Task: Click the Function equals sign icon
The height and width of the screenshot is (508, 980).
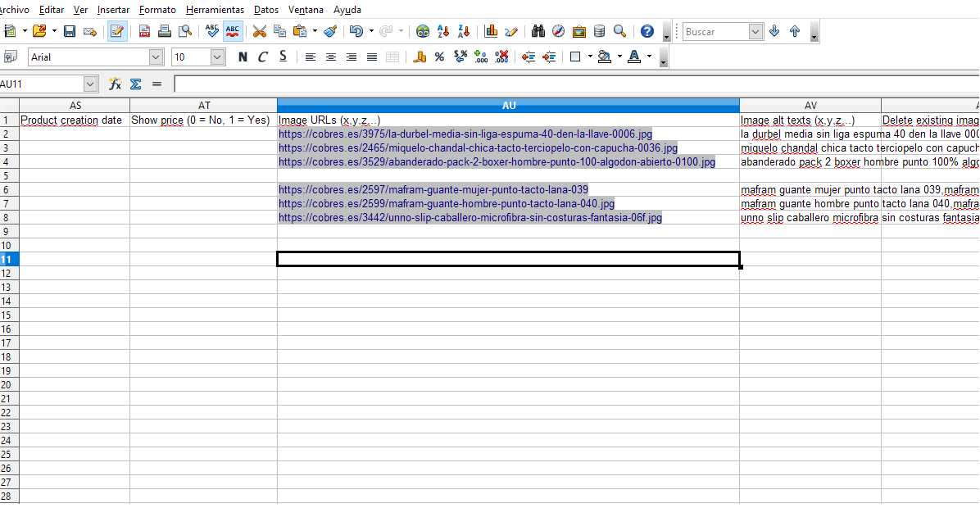Action: 157,84
